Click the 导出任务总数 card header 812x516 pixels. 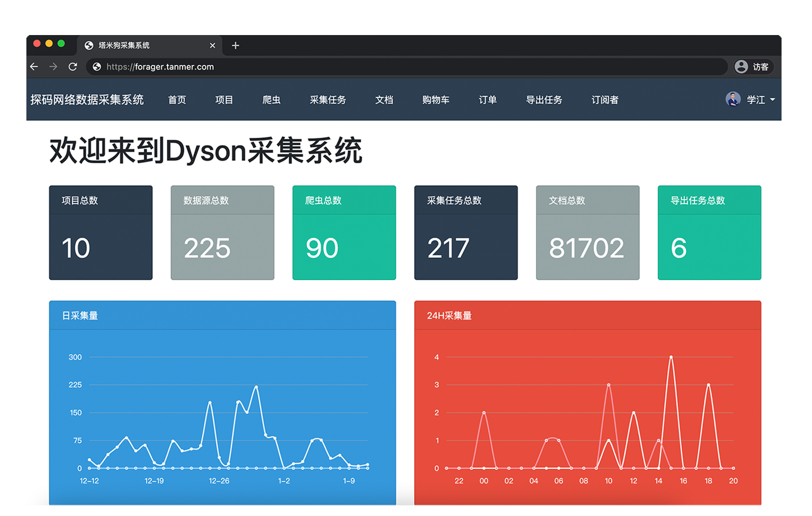click(709, 200)
